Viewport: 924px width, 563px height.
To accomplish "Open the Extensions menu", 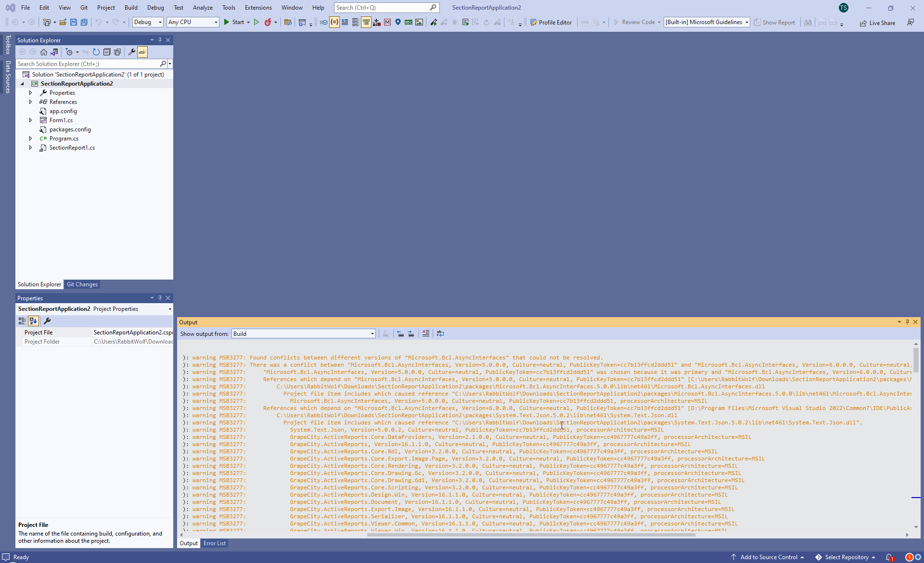I will coord(258,8).
